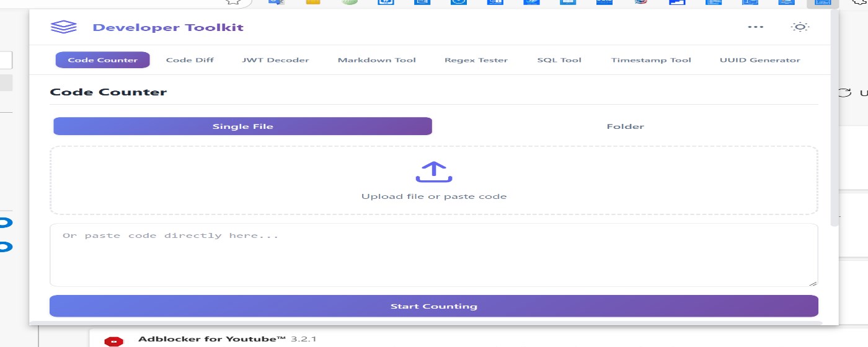868x347 pixels.
Task: Click the Code Counter heading
Action: click(108, 92)
